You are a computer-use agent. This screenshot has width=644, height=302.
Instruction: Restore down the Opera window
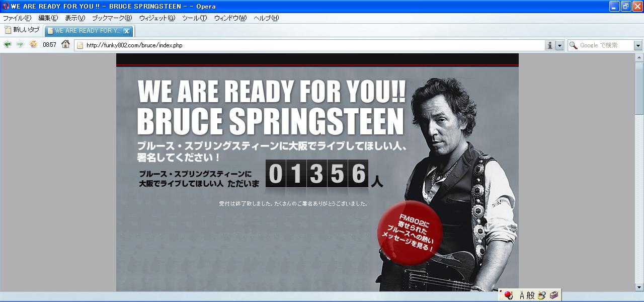point(626,6)
